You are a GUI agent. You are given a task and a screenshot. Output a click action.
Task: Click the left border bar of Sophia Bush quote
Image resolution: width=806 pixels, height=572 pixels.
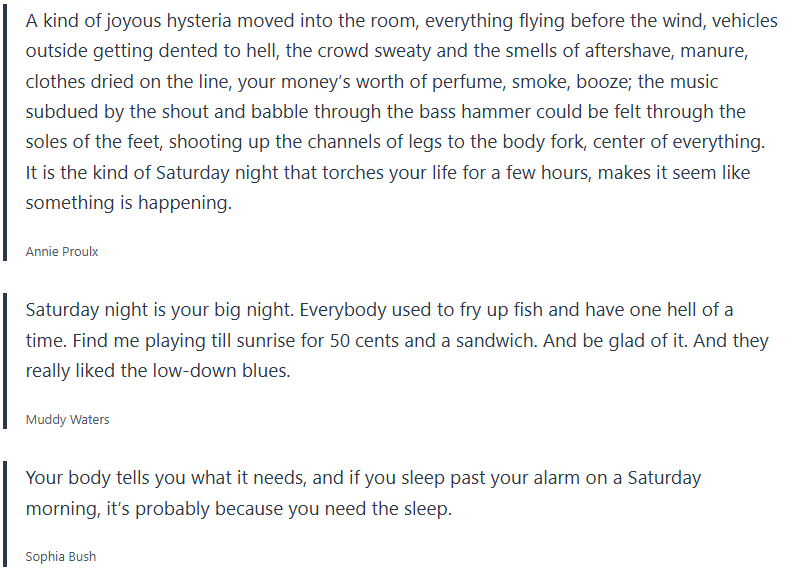coord(6,512)
